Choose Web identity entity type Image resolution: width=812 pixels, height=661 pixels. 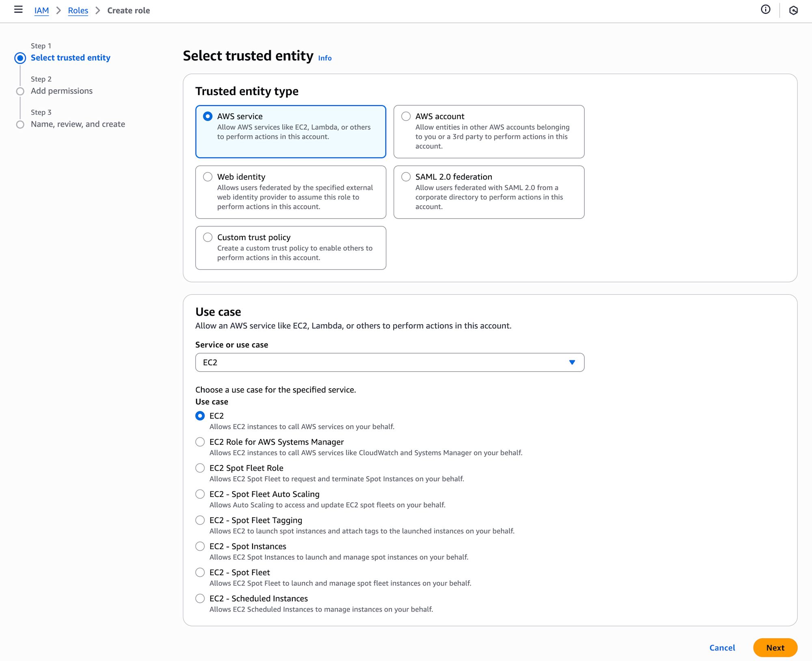pyautogui.click(x=208, y=177)
